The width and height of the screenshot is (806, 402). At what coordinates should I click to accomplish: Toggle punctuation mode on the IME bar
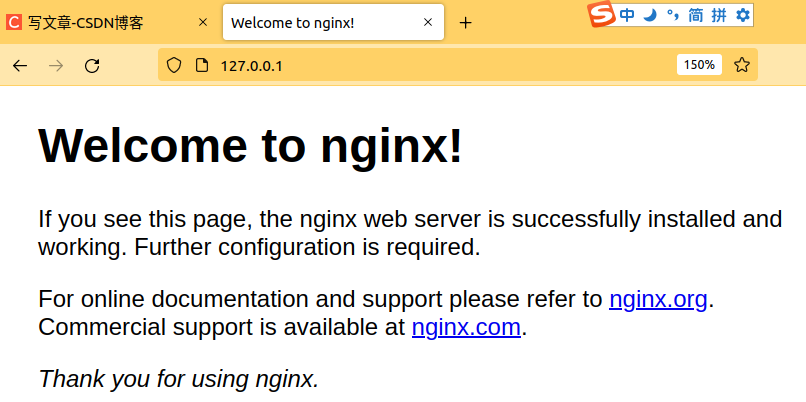tap(672, 15)
